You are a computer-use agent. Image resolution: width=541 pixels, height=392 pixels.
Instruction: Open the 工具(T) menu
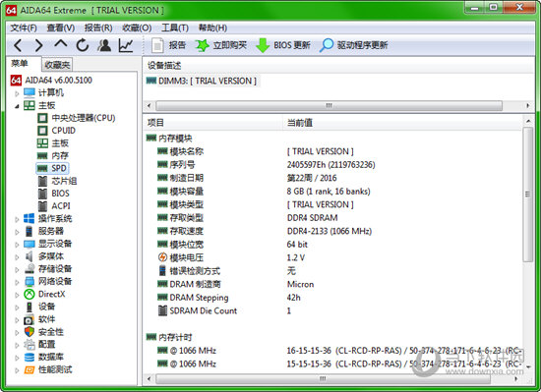click(x=175, y=28)
